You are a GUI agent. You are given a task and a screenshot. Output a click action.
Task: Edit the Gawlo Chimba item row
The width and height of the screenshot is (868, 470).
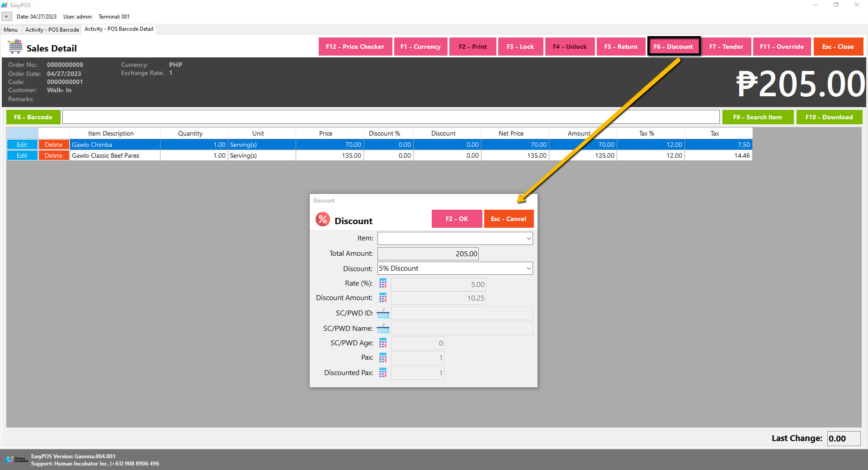click(22, 145)
